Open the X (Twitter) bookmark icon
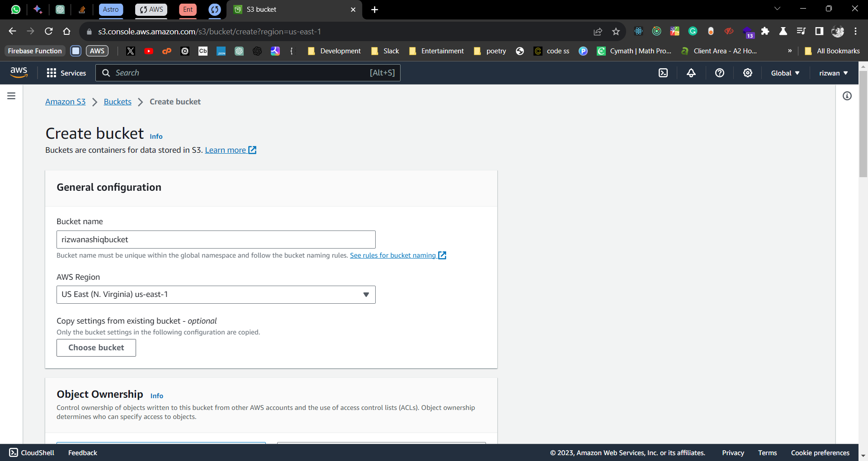 [131, 51]
